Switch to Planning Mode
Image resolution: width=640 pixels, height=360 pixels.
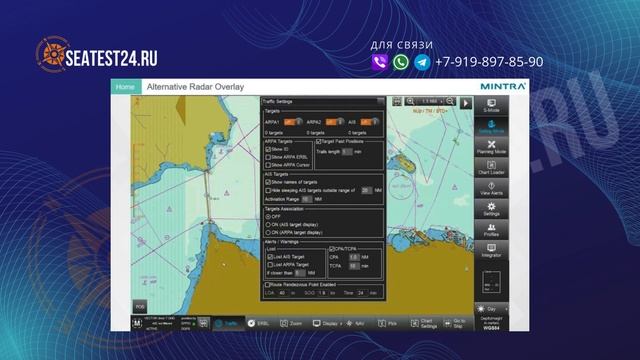pos(491,147)
